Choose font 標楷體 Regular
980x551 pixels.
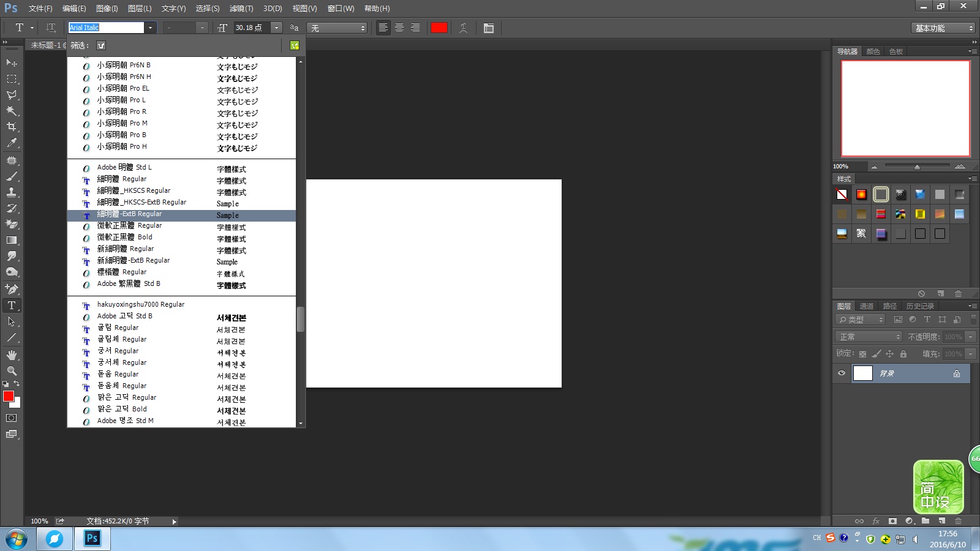tap(181, 272)
